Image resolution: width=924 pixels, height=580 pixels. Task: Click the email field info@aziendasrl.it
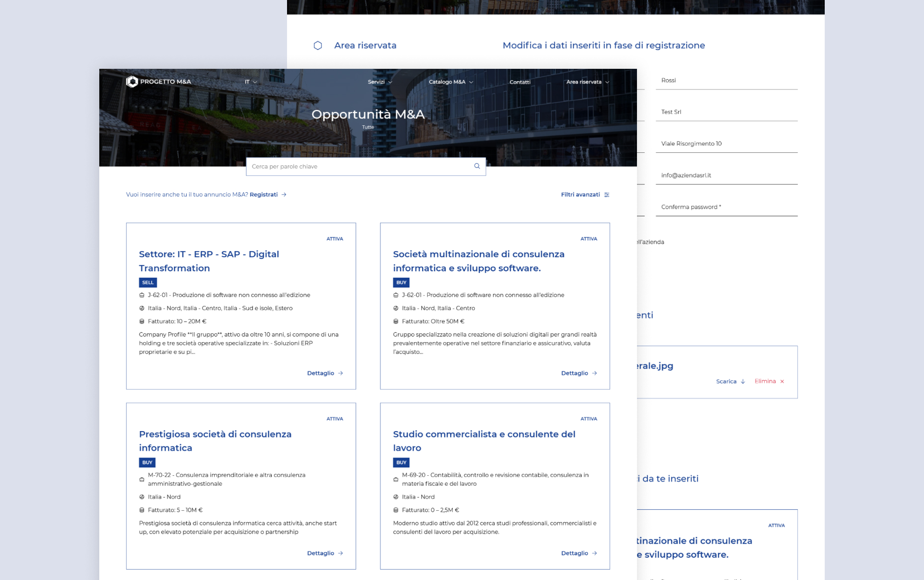pos(726,175)
